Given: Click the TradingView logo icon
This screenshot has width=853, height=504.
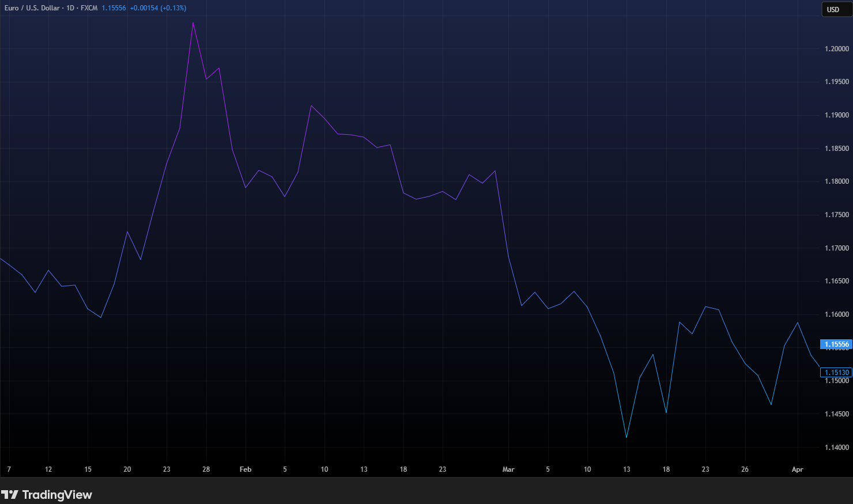Looking at the screenshot, I should point(10,495).
